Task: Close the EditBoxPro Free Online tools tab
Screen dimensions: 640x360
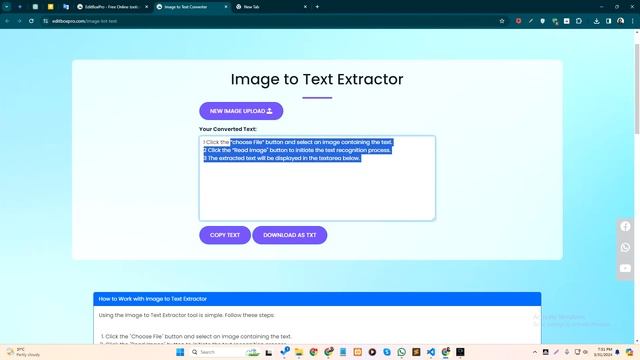Action: (147, 7)
